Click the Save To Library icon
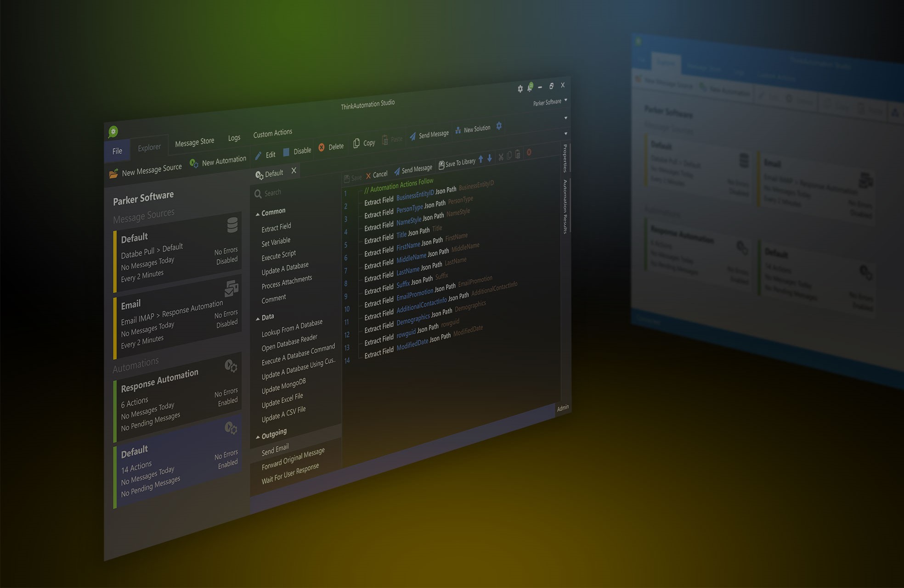 [441, 164]
